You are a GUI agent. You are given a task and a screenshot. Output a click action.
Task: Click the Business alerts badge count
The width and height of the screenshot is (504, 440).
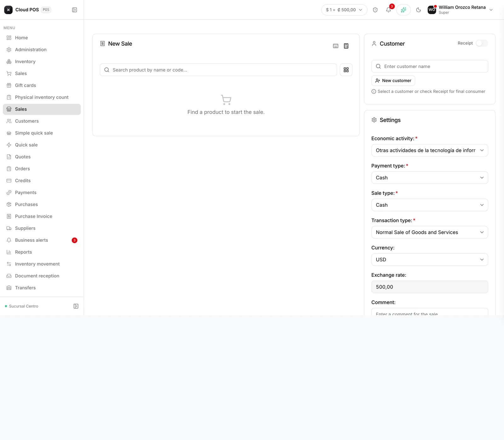coord(75,240)
